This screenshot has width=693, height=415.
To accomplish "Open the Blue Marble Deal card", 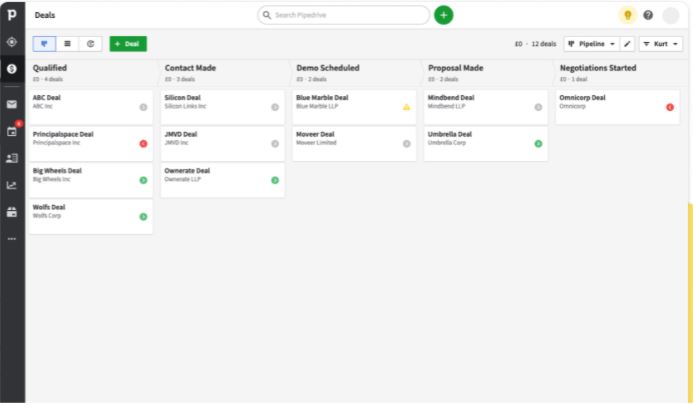I will tap(354, 107).
